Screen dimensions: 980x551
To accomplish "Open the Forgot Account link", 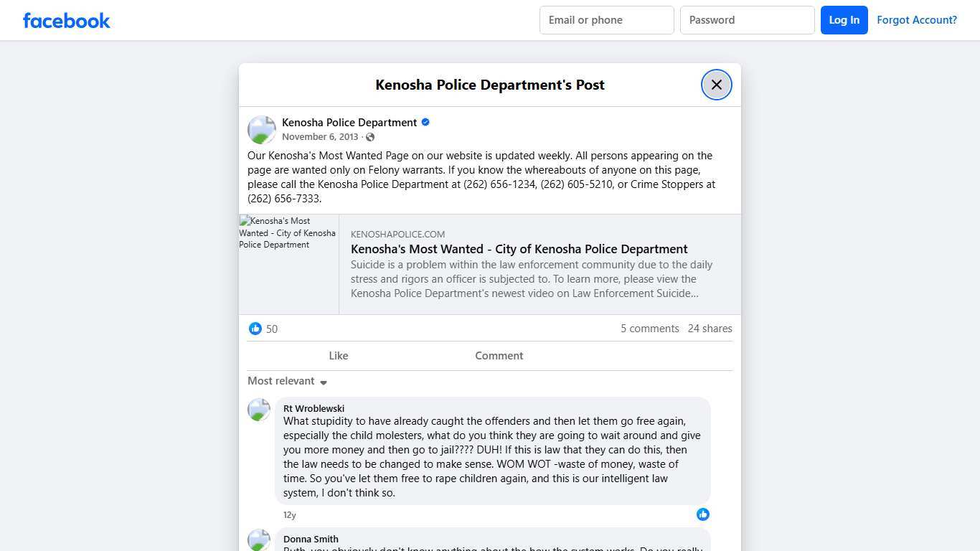I will [917, 19].
